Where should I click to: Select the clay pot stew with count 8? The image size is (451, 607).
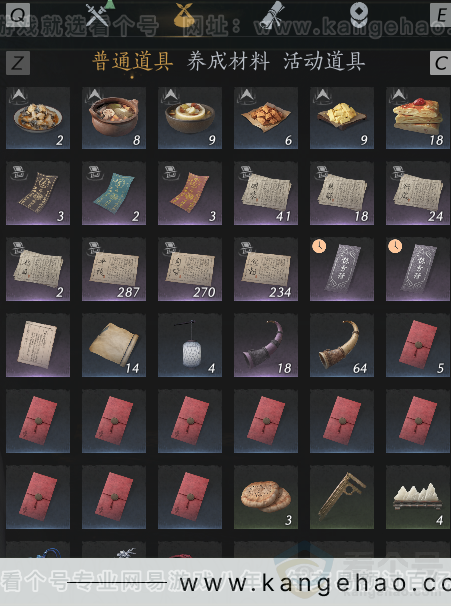(114, 118)
